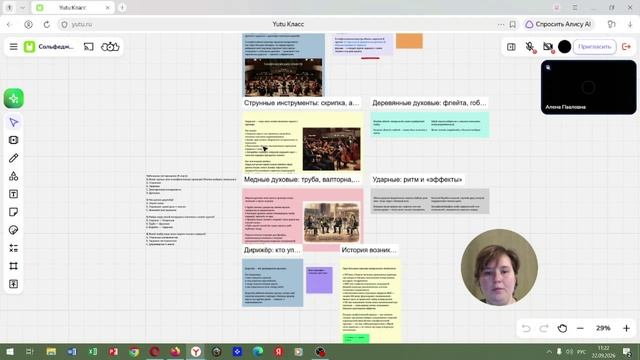The height and width of the screenshot is (360, 640).
Task: Turn on the camera
Action: (548, 47)
